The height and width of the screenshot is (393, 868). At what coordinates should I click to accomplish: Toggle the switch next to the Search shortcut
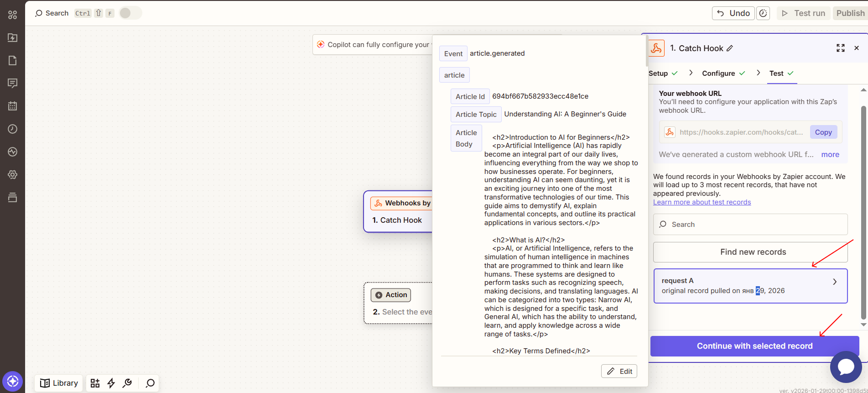130,13
